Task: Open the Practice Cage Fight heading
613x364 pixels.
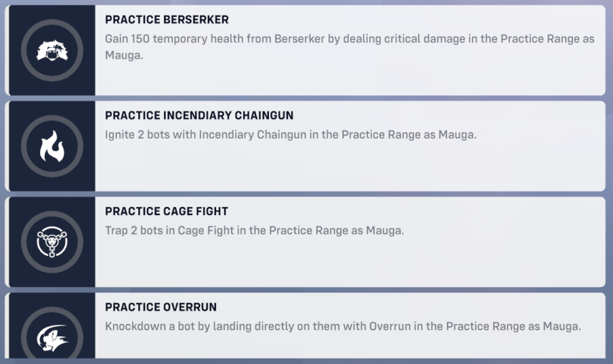Action: click(x=166, y=212)
